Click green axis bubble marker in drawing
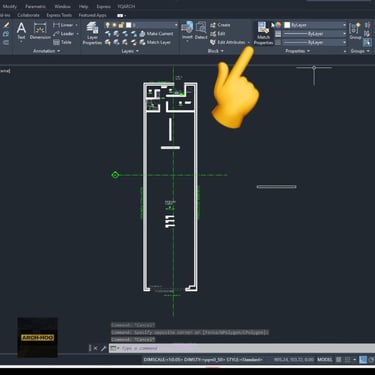This screenshot has width=375, height=375. tap(115, 175)
